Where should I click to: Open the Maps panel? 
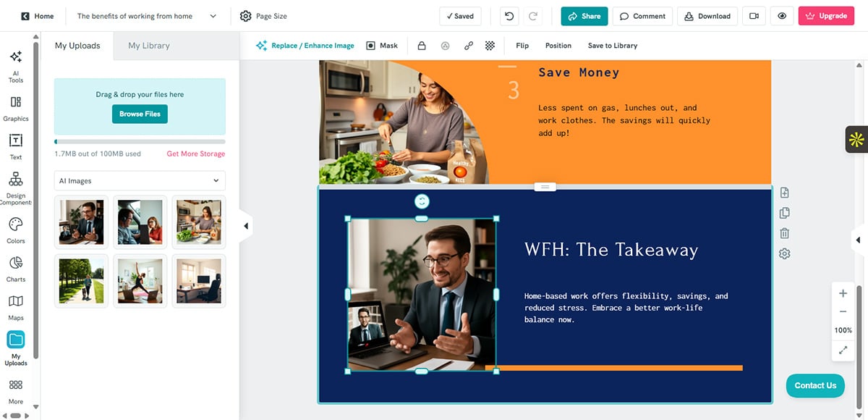[x=15, y=308]
